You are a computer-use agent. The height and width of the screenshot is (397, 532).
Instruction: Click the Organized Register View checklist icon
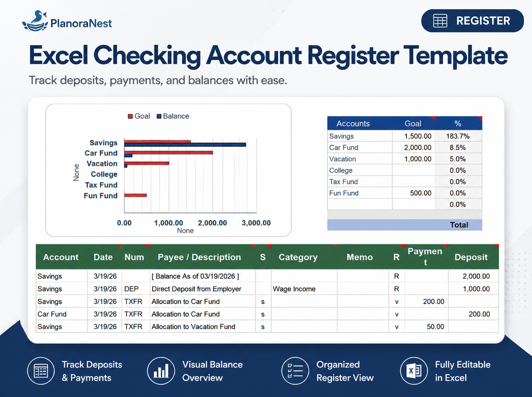click(x=295, y=371)
